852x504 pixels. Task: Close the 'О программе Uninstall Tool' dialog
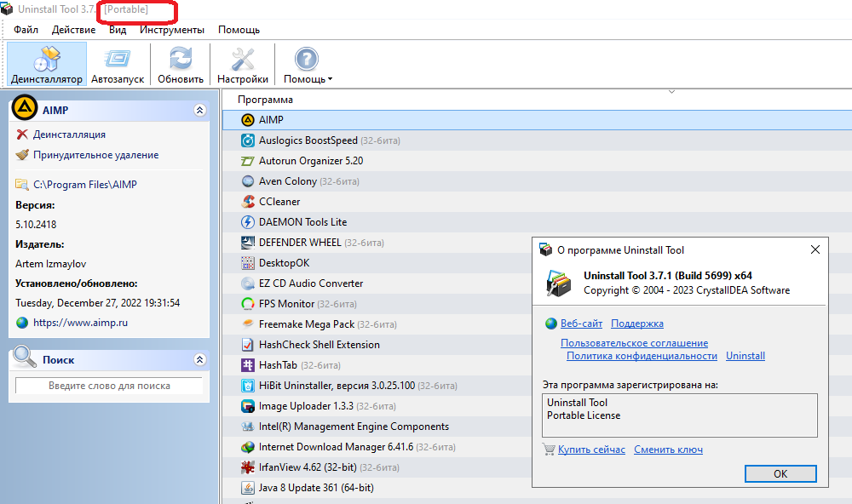(815, 249)
